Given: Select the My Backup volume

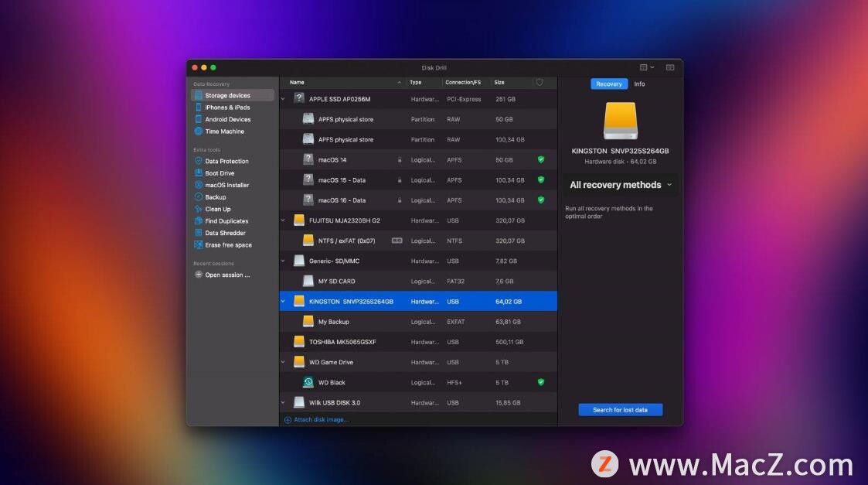Looking at the screenshot, I should [418, 322].
